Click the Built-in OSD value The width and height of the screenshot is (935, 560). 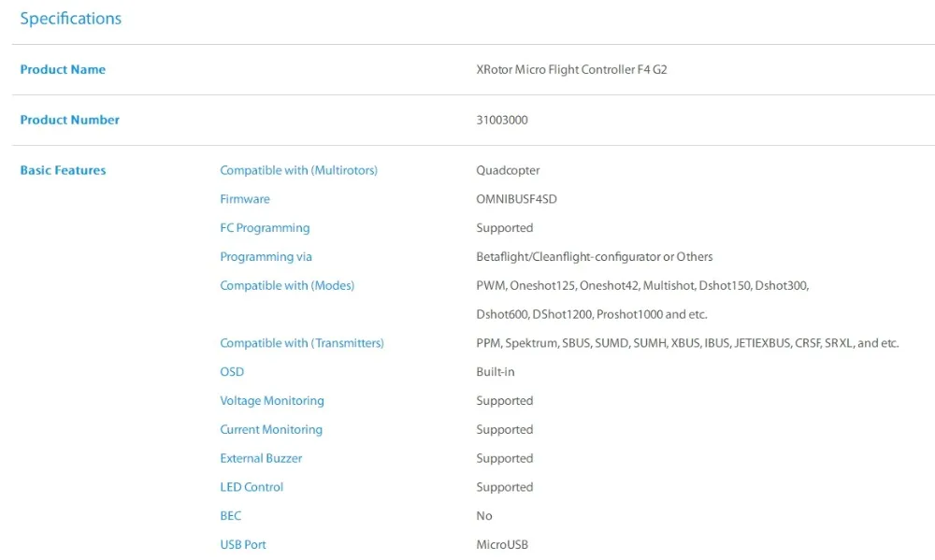coord(495,371)
